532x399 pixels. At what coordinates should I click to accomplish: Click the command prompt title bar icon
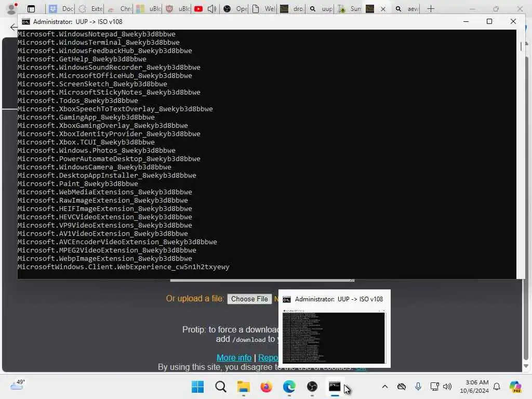(x=26, y=22)
